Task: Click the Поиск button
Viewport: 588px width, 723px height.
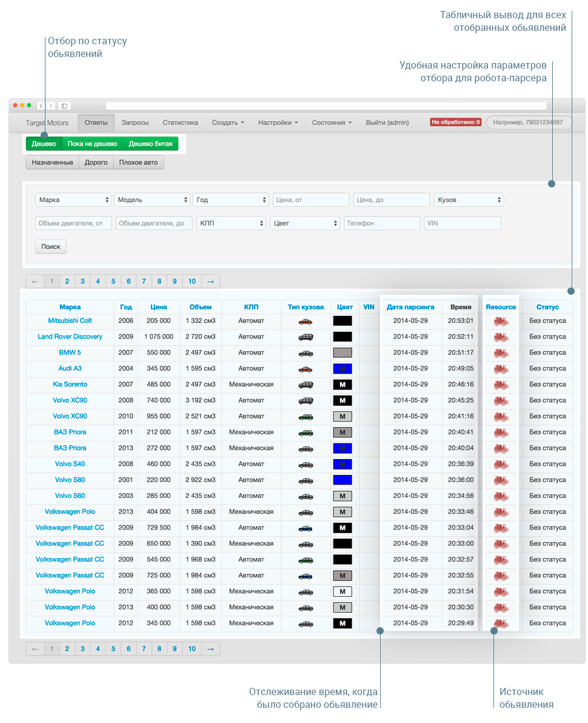Action: (51, 247)
